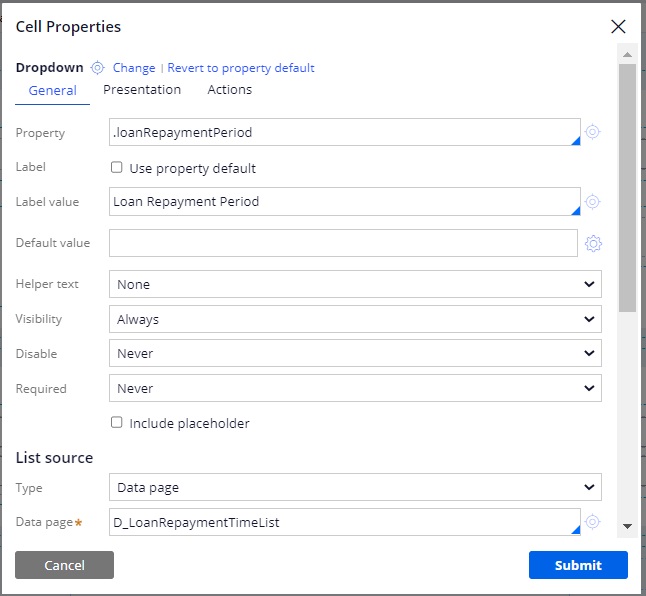Viewport: 646px width, 596px height.
Task: Click the gear icon next to the Property field
Action: point(592,132)
